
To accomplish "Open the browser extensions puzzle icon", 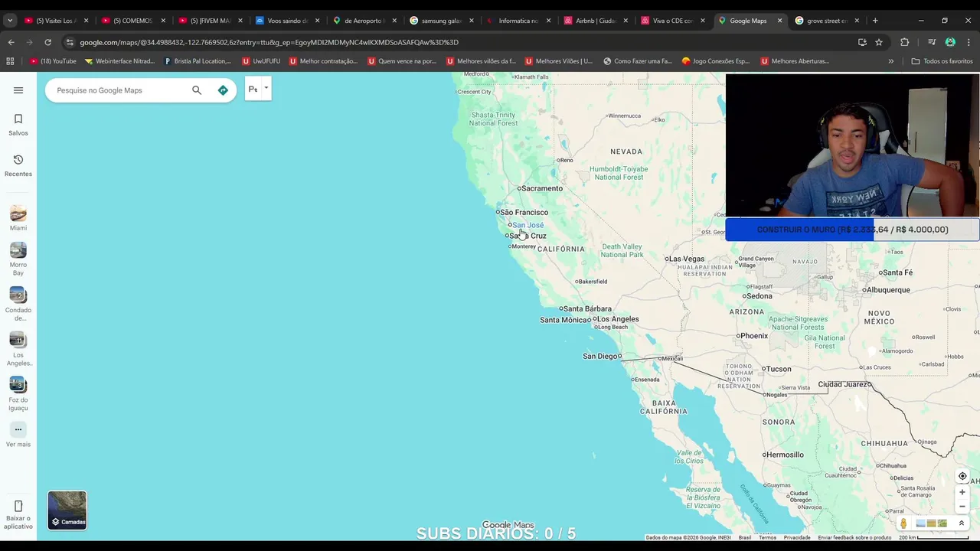I will [905, 42].
